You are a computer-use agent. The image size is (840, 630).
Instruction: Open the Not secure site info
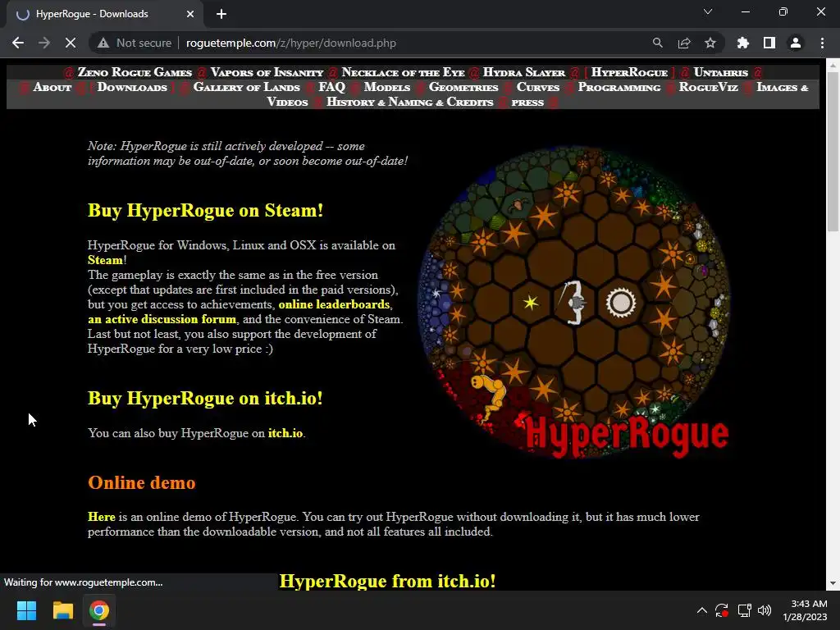coord(135,43)
